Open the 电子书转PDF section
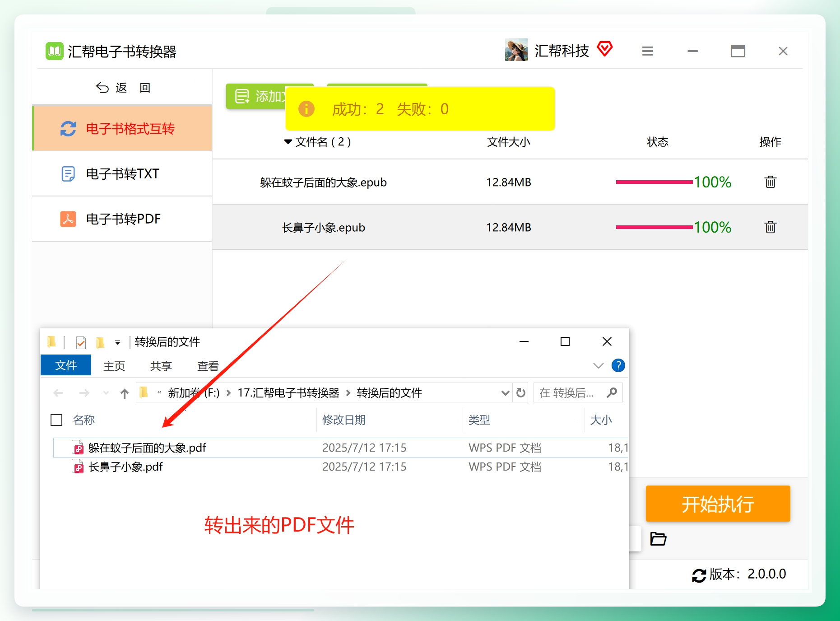 click(x=122, y=219)
